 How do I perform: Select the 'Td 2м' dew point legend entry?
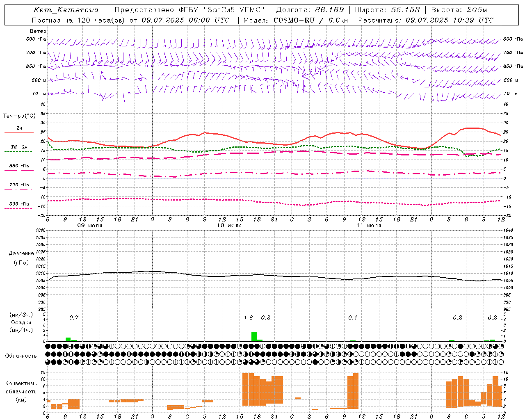[19, 147]
